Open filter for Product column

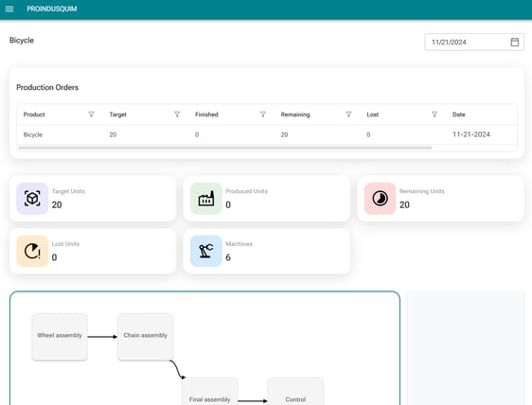(91, 114)
